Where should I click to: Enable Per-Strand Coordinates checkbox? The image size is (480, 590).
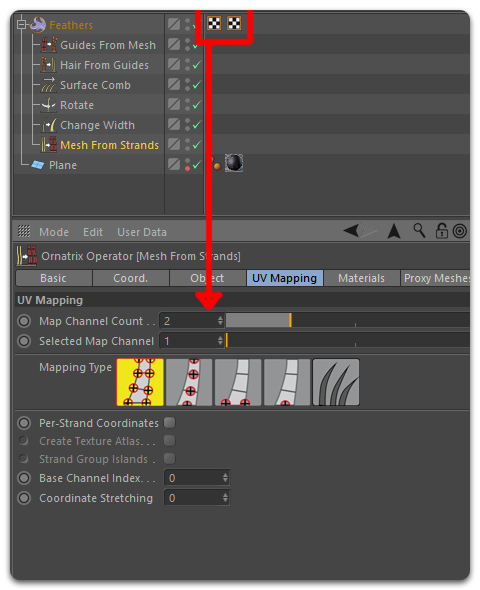pyautogui.click(x=170, y=423)
